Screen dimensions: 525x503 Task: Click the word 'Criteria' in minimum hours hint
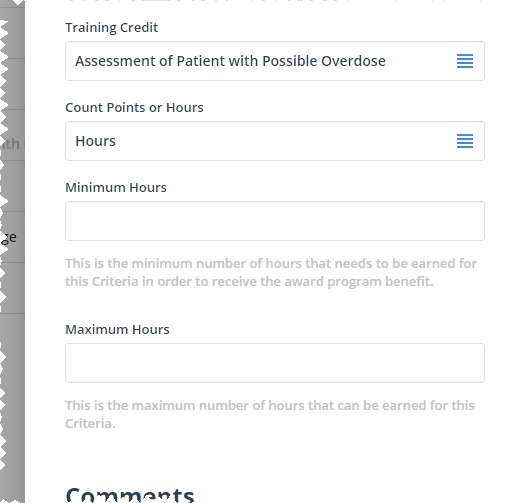click(115, 282)
